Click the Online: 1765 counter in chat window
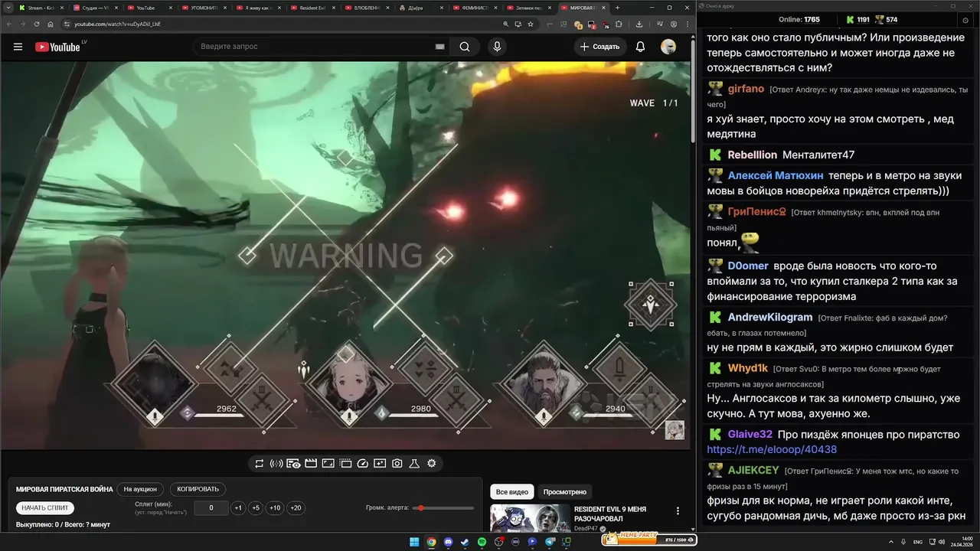980x551 pixels. point(799,19)
